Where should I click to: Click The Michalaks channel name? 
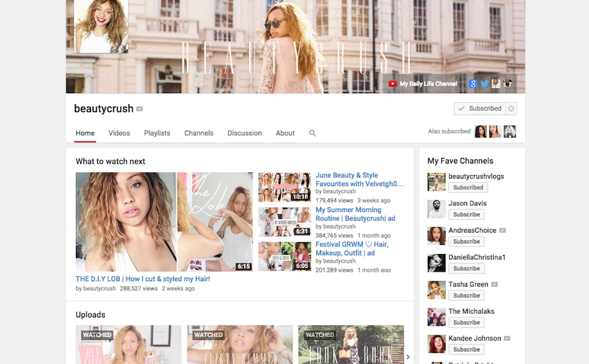pos(471,311)
